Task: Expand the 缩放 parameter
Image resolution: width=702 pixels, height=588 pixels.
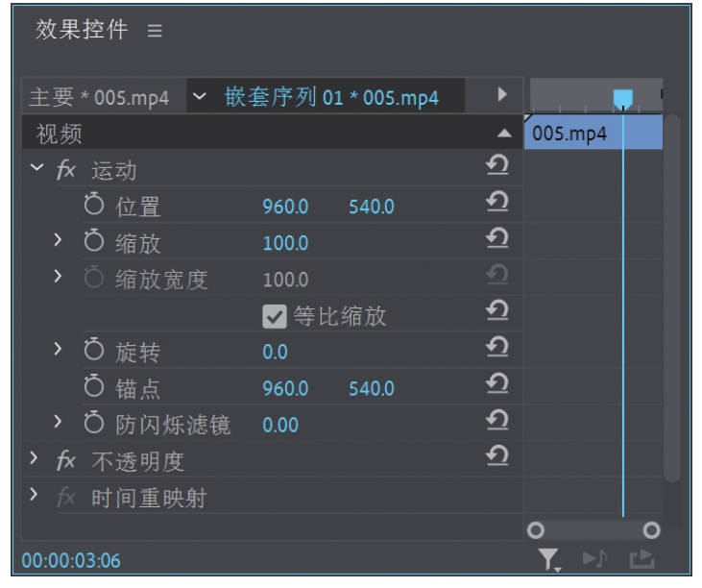Action: point(58,240)
